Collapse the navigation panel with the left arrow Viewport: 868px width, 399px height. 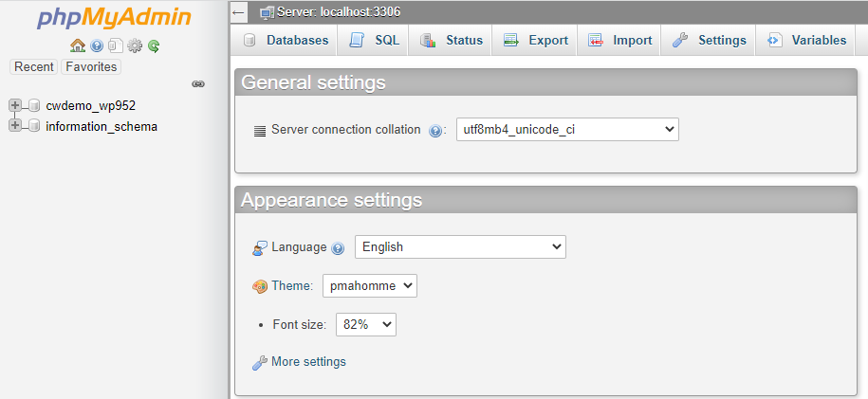point(239,12)
